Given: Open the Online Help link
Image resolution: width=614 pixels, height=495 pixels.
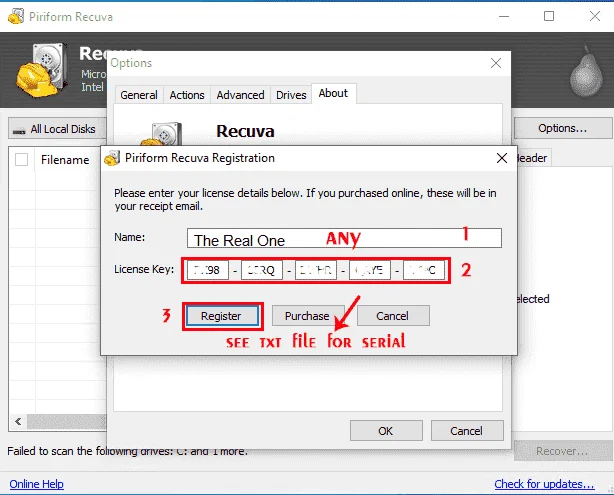Looking at the screenshot, I should coord(36,484).
